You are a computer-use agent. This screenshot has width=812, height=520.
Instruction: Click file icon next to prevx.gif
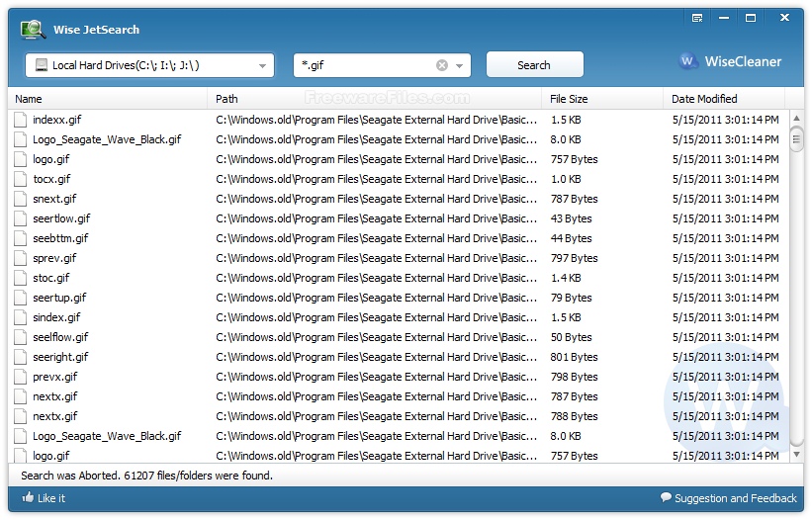click(x=20, y=377)
